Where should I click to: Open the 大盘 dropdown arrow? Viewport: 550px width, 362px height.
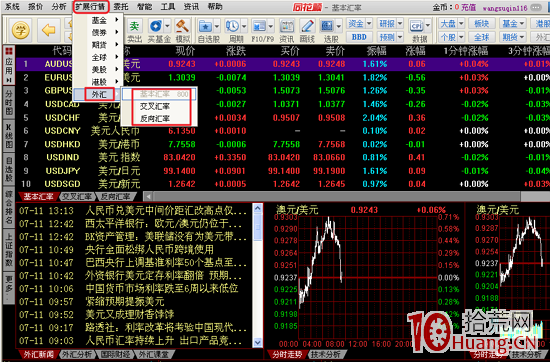coord(461,24)
